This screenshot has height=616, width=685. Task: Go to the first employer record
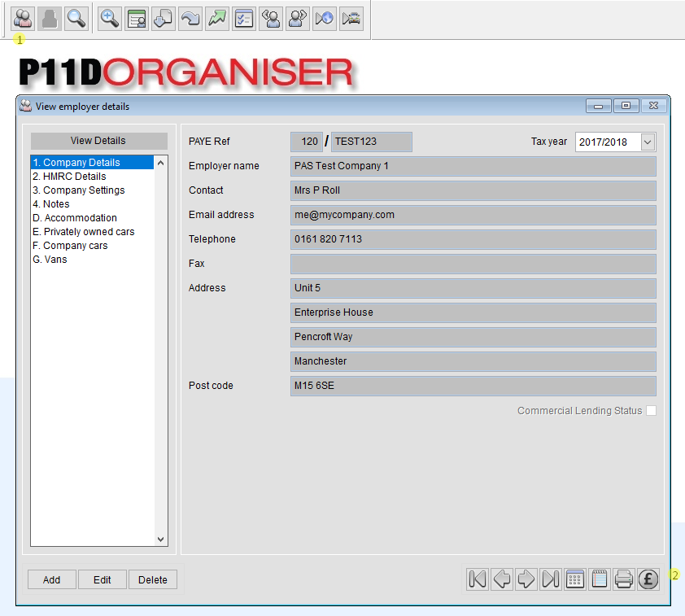[x=478, y=579]
